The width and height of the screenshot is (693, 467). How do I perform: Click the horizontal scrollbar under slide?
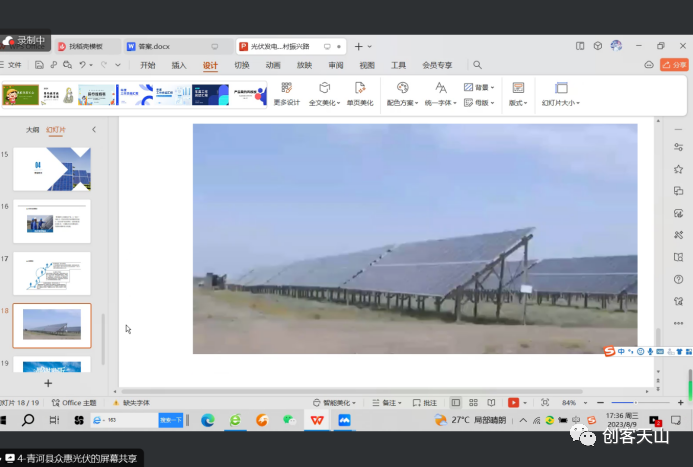tap(351, 391)
